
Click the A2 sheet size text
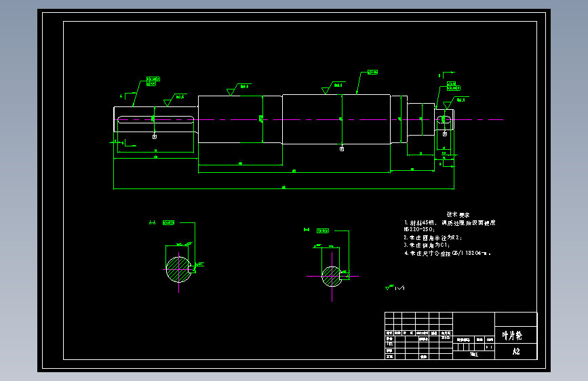tap(516, 351)
